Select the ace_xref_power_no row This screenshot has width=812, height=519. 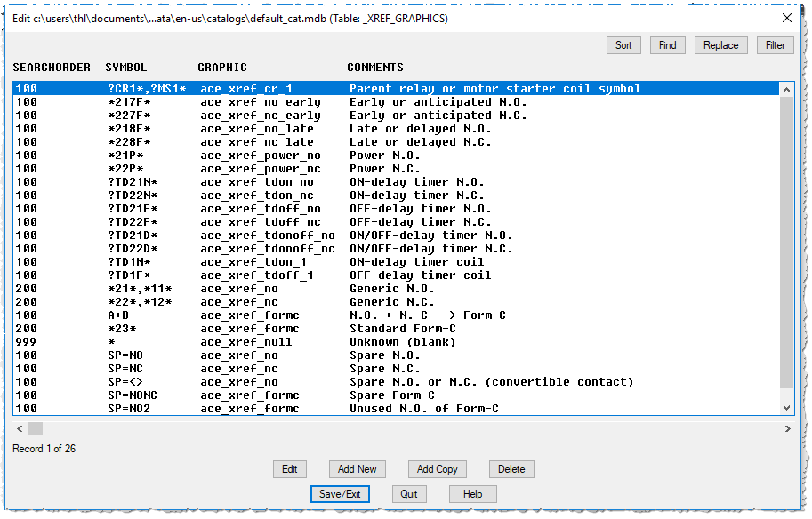[x=396, y=156]
